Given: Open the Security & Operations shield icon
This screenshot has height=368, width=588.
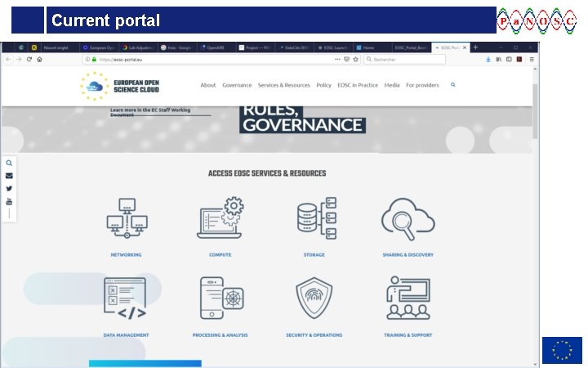Looking at the screenshot, I should (x=314, y=298).
